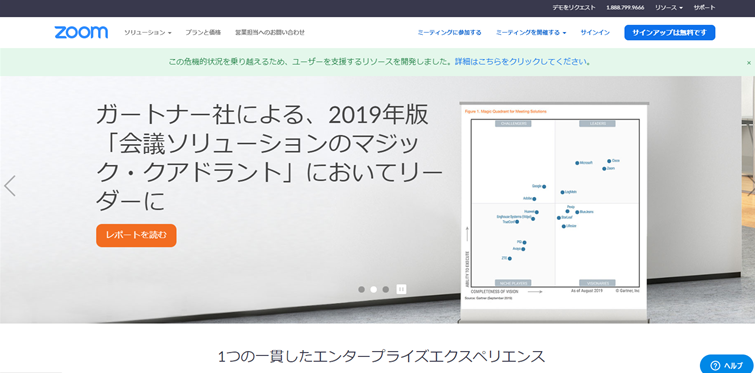
Task: Click the Zoom logo
Action: tap(81, 32)
